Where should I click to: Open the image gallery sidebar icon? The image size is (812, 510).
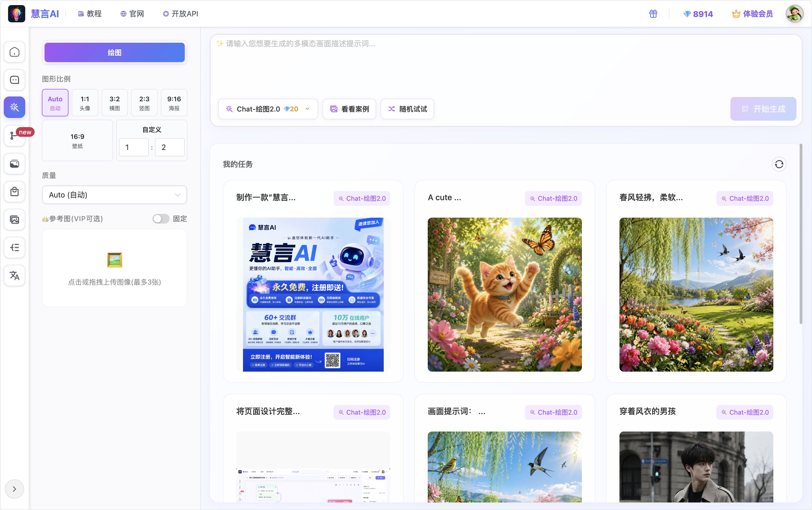click(15, 220)
